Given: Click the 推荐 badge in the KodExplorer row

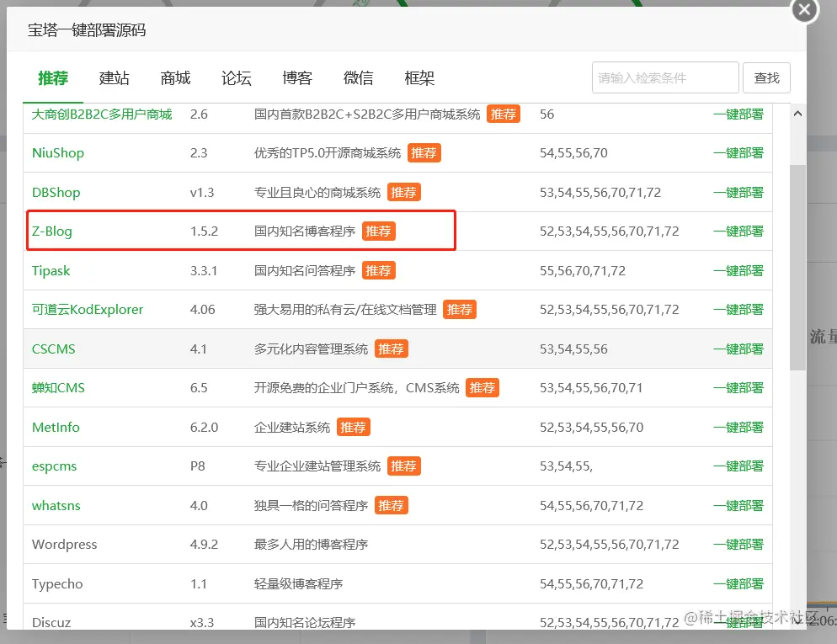Looking at the screenshot, I should pyautogui.click(x=460, y=310).
